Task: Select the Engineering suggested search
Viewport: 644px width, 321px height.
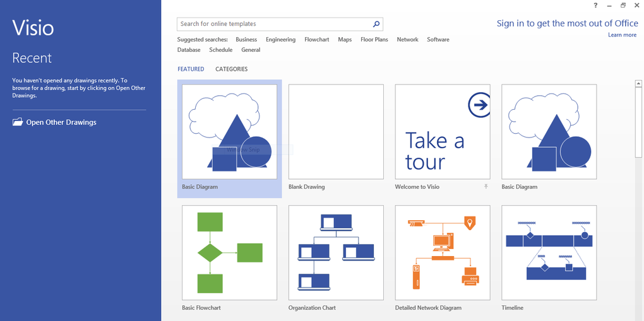Action: pyautogui.click(x=280, y=40)
